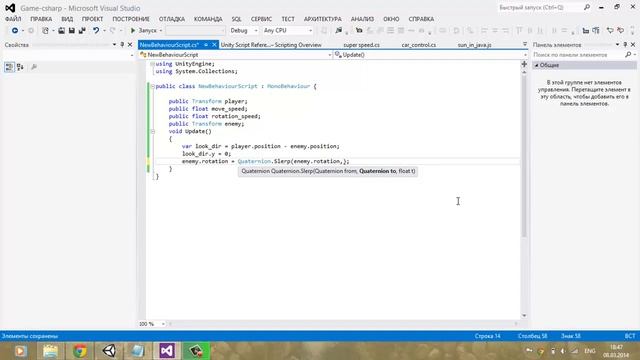Open the ПРАВКА menu
This screenshot has width=640, height=360.
41,19
